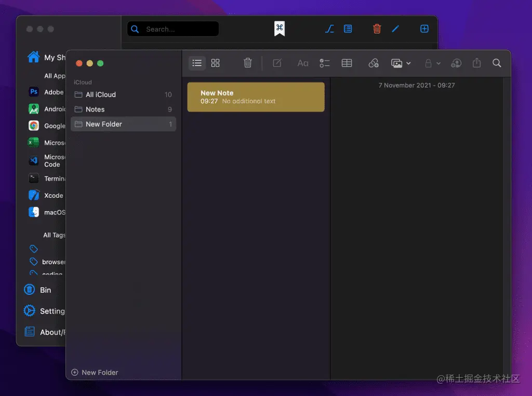Click the blue list icon in back window toolbar
The width and height of the screenshot is (532, 396).
(348, 29)
